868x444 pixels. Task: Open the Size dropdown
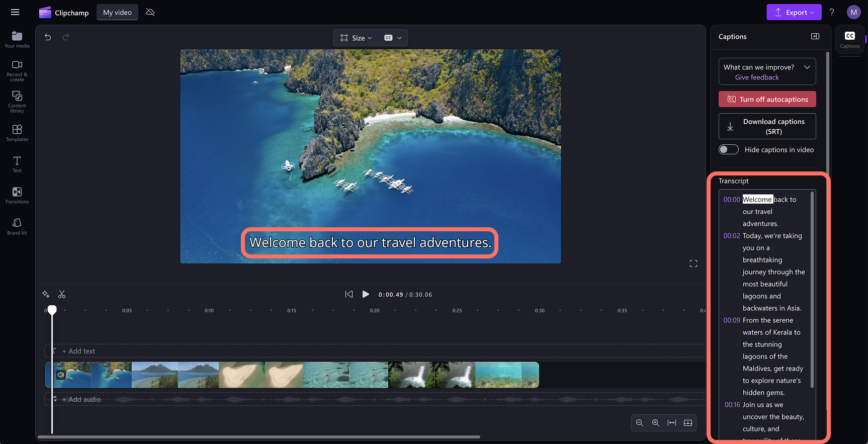357,38
